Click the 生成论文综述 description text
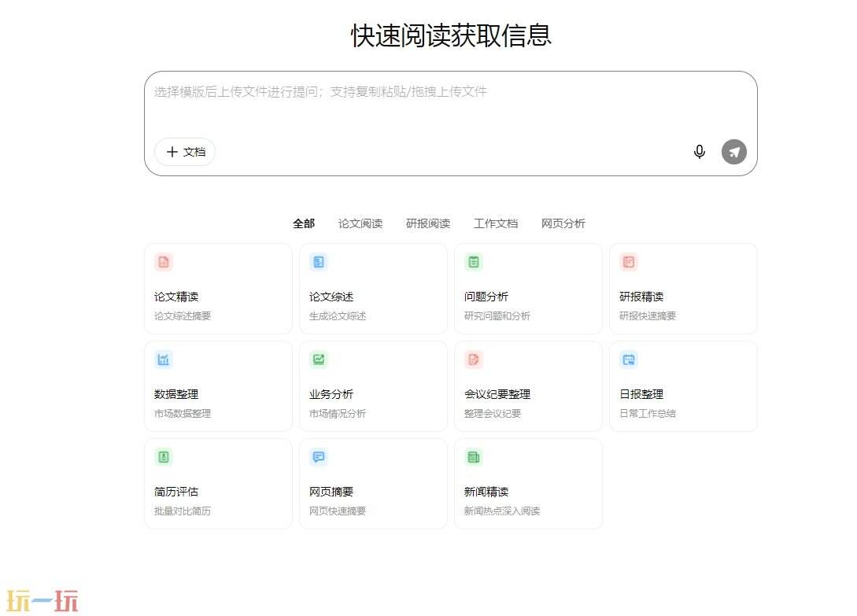 click(338, 316)
